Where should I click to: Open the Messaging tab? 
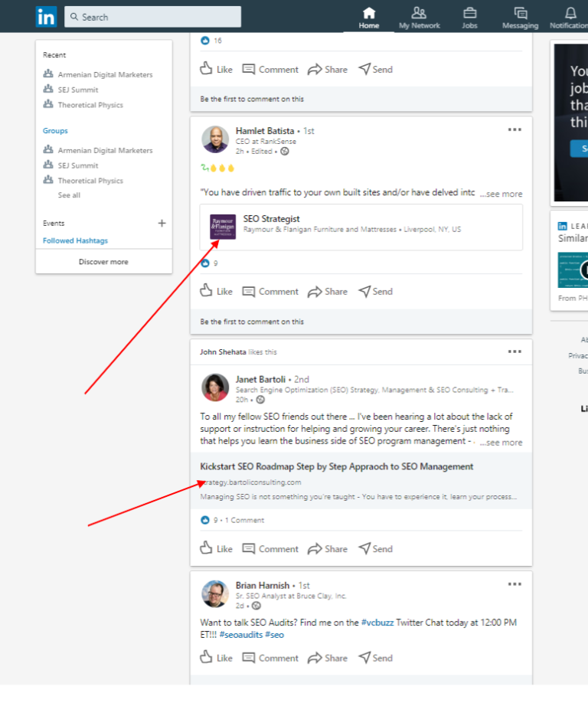coord(521,18)
